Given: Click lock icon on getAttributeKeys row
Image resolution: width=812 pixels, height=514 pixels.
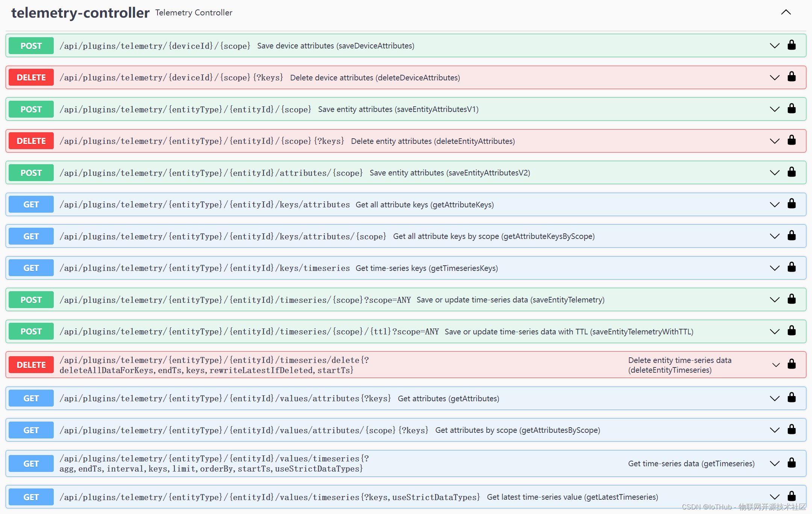Looking at the screenshot, I should pyautogui.click(x=791, y=204).
